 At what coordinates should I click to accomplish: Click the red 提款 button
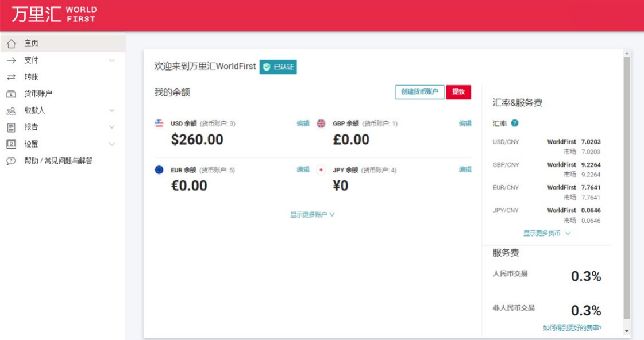click(458, 92)
